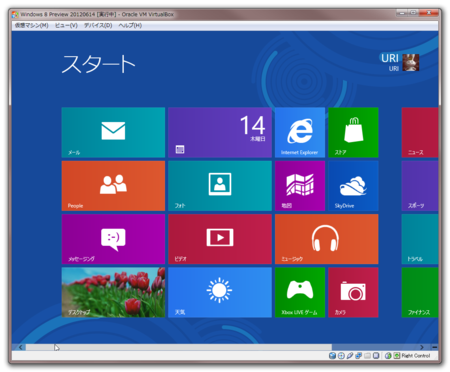Click VirtualBox network adapter status icon

(x=358, y=356)
